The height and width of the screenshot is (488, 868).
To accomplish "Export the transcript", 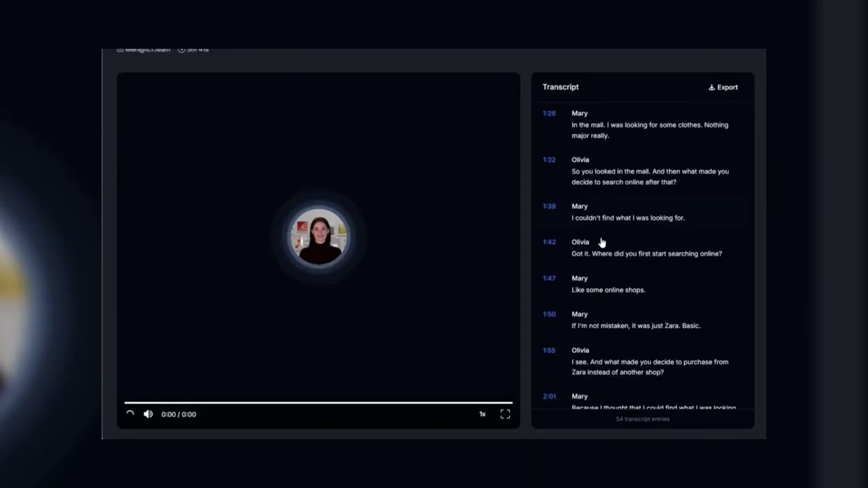I will pyautogui.click(x=723, y=87).
